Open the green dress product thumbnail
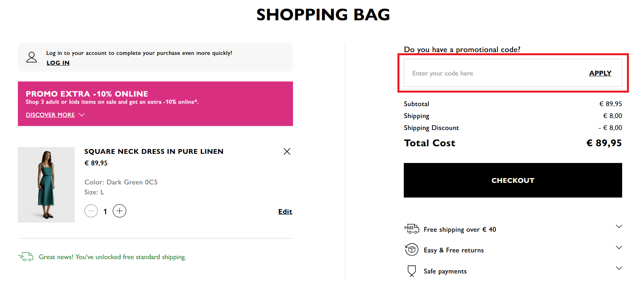644x281 pixels. 46,185
